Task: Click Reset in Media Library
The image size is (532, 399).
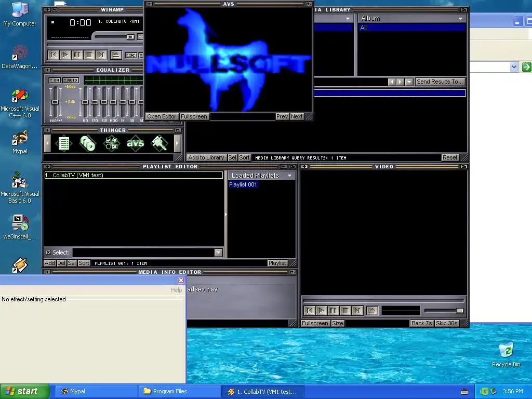Action: coord(450,158)
